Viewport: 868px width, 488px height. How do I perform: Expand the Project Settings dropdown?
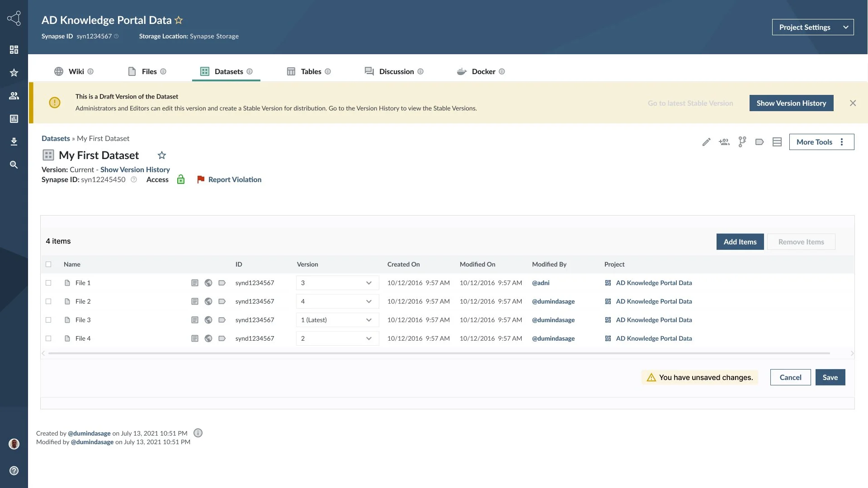[812, 27]
